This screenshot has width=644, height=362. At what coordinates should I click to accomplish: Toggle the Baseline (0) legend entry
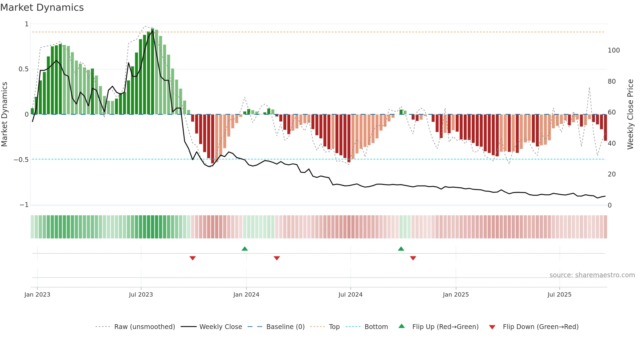tap(276, 327)
